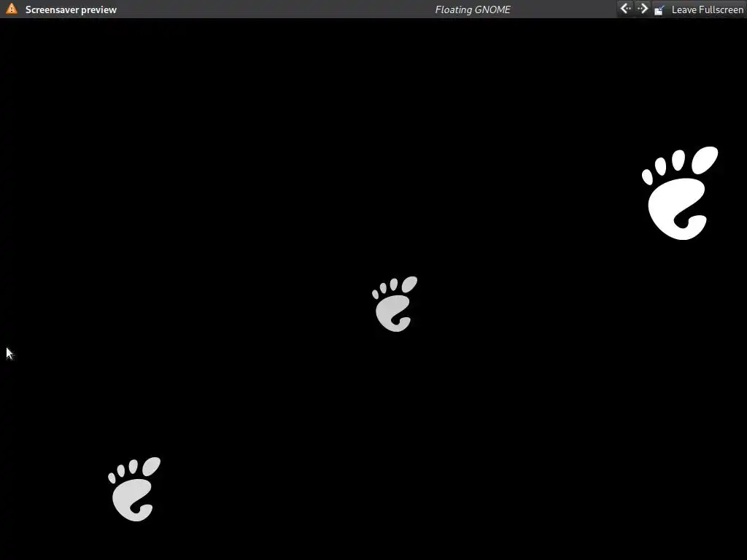The height and width of the screenshot is (560, 747).
Task: Go to the next screensaver theme arrow
Action: (x=642, y=9)
